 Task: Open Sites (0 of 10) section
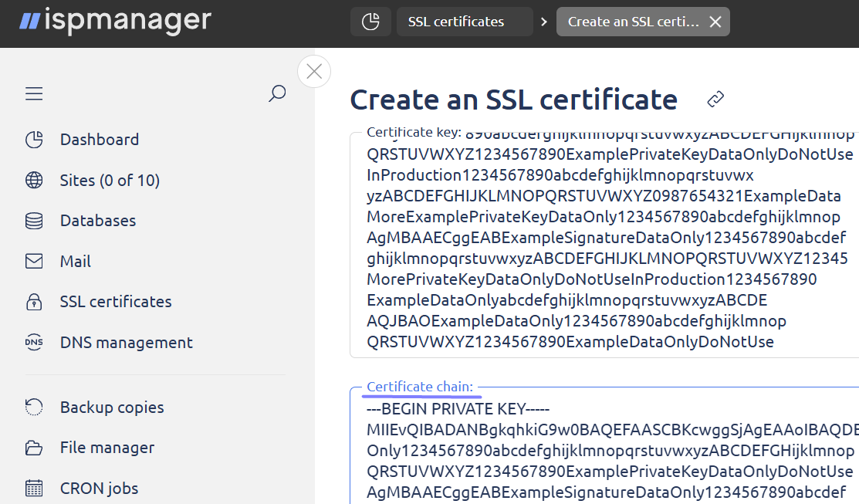click(109, 181)
